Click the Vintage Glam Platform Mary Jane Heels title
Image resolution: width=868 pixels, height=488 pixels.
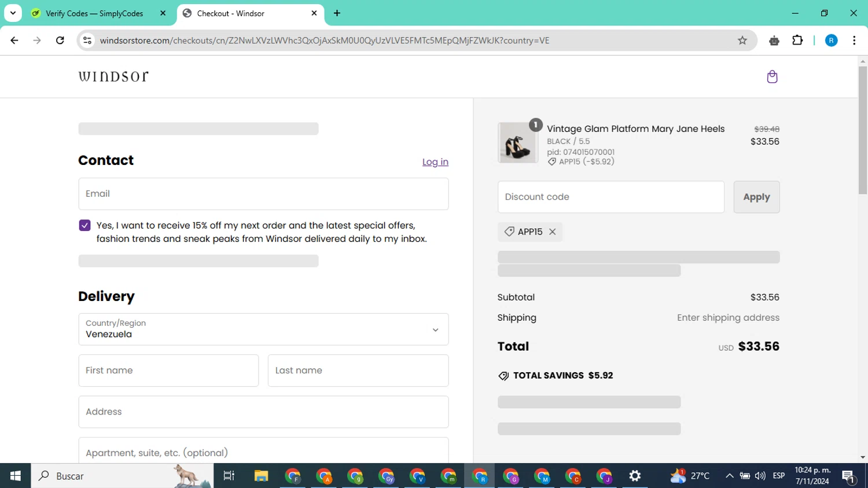tap(636, 129)
